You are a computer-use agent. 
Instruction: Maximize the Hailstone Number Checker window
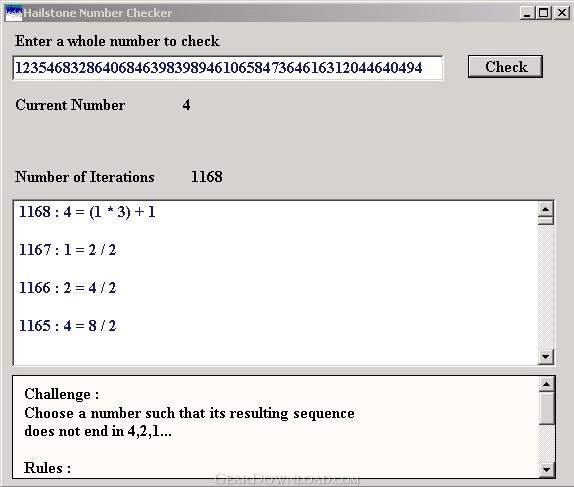544,14
